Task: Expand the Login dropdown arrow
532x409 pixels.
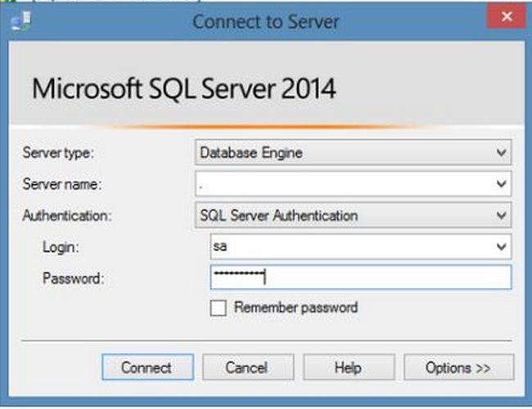Action: [x=502, y=246]
